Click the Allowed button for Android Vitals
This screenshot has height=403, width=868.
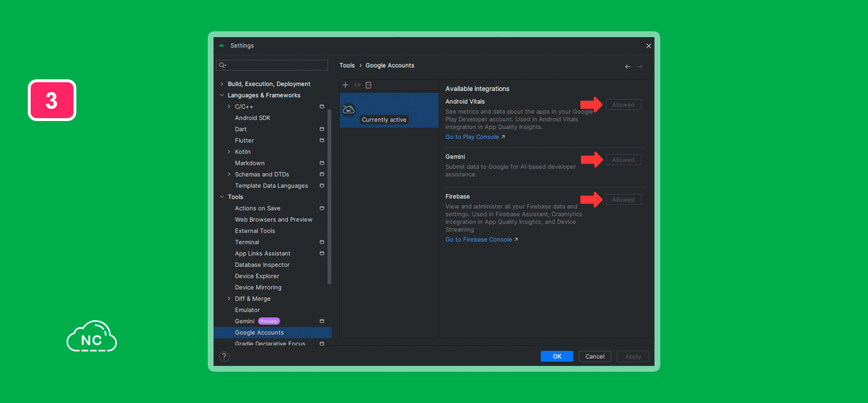(623, 105)
